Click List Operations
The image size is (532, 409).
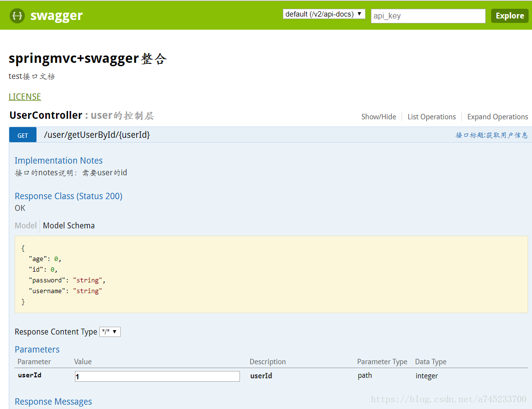(x=431, y=117)
